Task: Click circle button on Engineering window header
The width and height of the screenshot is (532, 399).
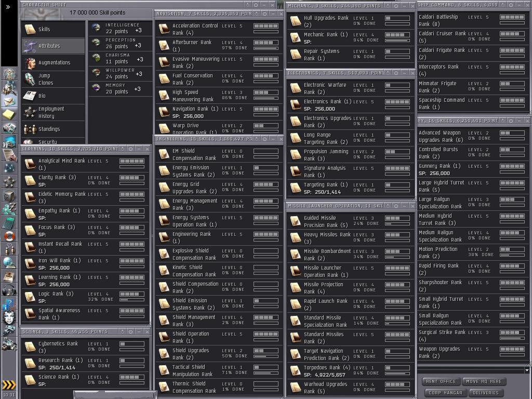Action: coord(264,139)
